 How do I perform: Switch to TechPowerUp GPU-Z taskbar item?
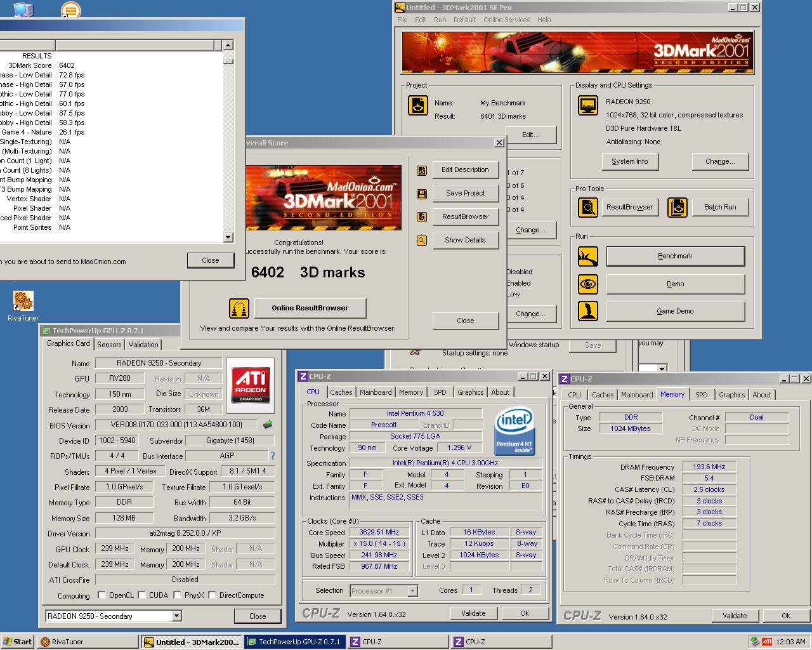click(295, 642)
